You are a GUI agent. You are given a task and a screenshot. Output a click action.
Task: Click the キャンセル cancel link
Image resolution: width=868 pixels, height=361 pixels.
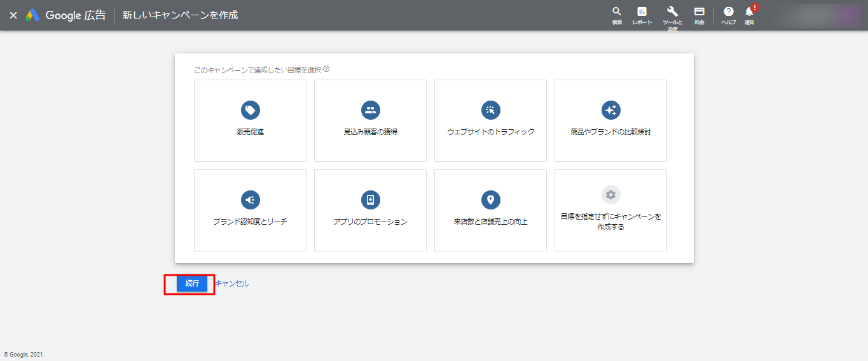pyautogui.click(x=232, y=283)
